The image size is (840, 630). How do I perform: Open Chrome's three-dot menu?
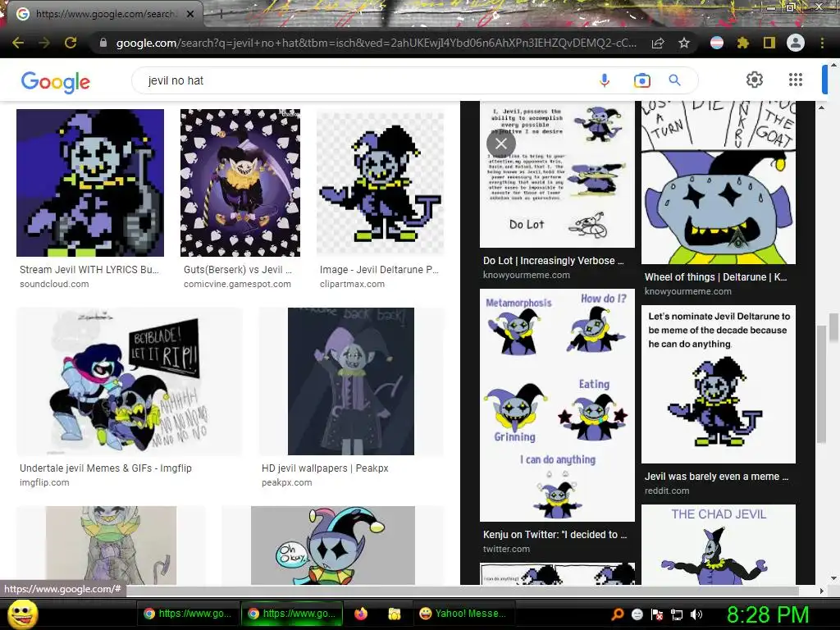[x=822, y=43]
